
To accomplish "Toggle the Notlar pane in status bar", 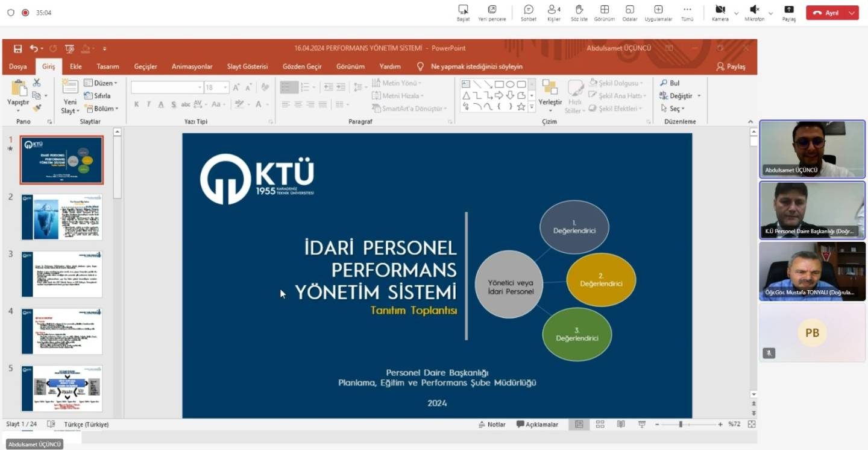I will click(492, 425).
